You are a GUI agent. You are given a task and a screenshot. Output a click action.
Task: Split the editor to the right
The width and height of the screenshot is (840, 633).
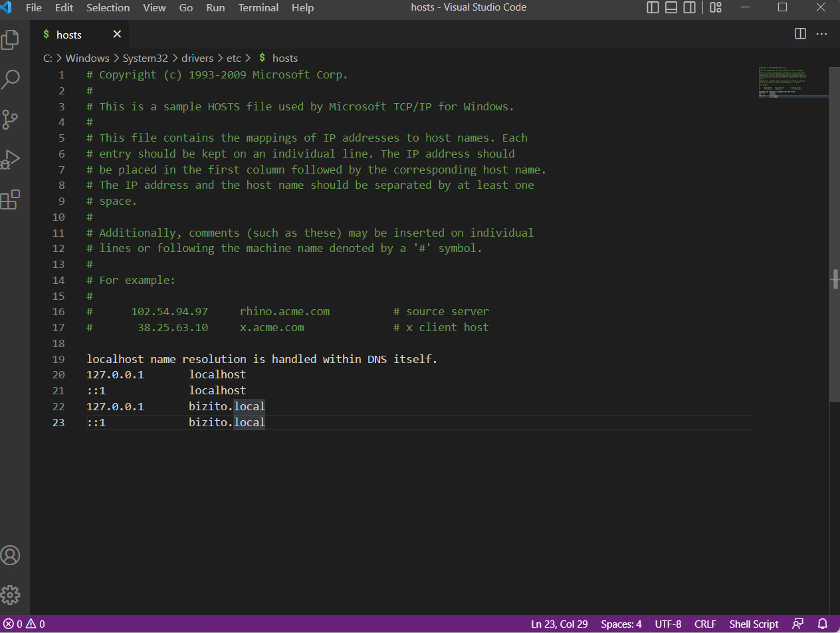tap(800, 34)
